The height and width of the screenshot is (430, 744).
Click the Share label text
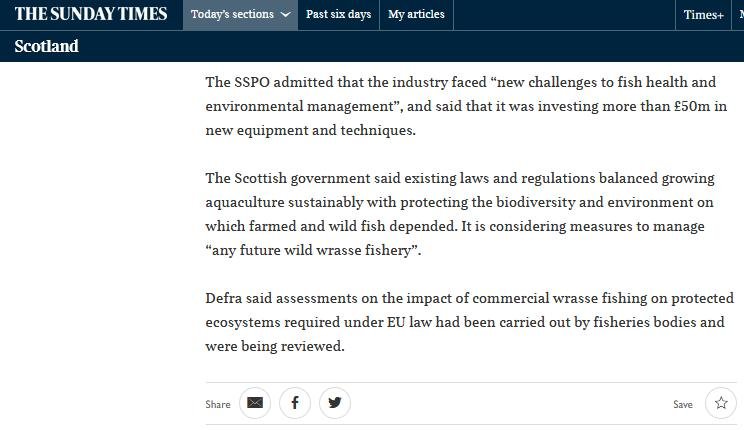click(218, 404)
